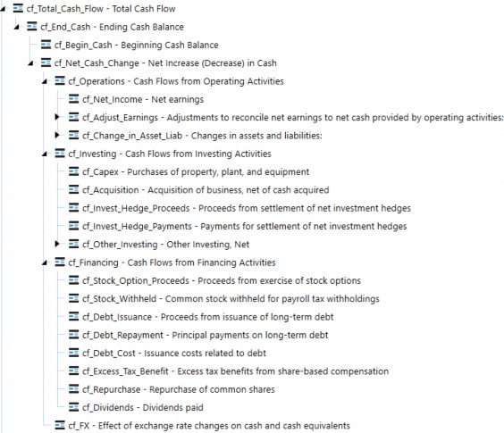Expand the cf_Adjust_Earnings node

tap(57, 117)
